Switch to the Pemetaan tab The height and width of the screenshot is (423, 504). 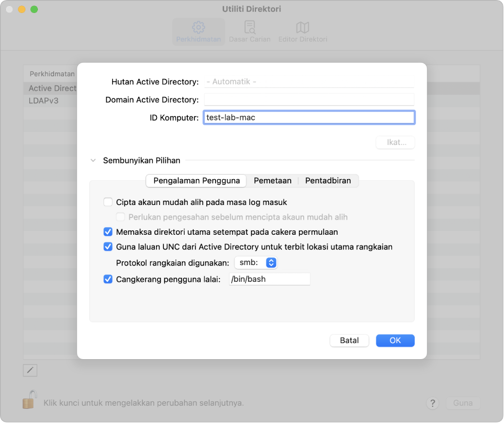273,181
